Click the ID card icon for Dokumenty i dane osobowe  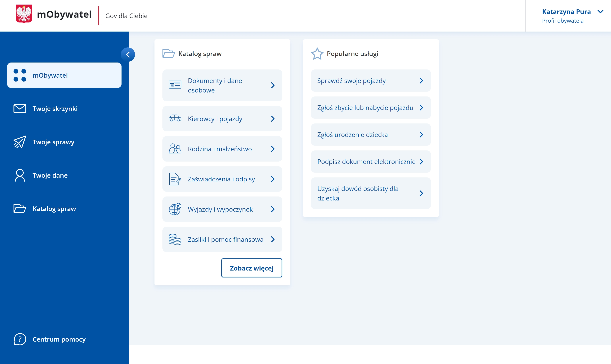click(x=175, y=85)
